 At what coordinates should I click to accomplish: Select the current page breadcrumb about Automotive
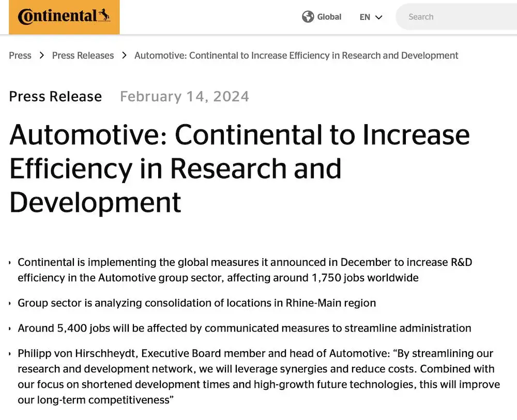[296, 55]
